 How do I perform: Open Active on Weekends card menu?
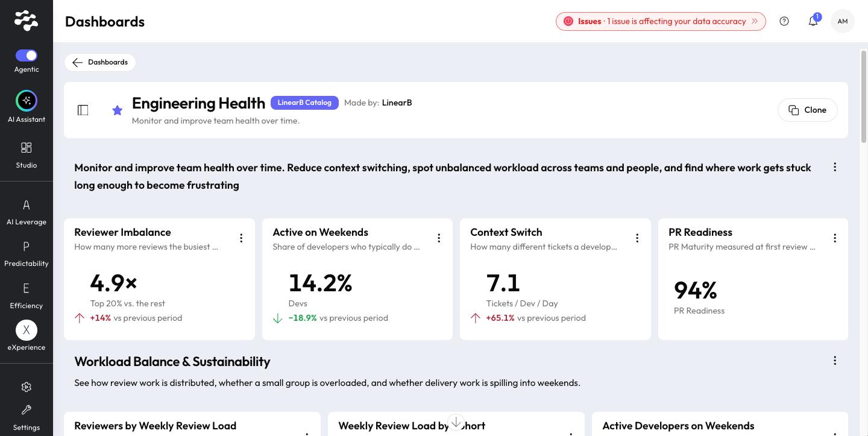(x=439, y=238)
